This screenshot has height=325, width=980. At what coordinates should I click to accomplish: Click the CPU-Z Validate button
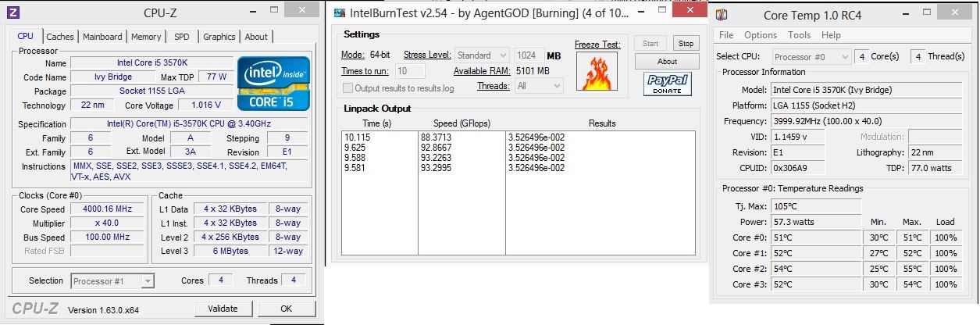[x=223, y=309]
